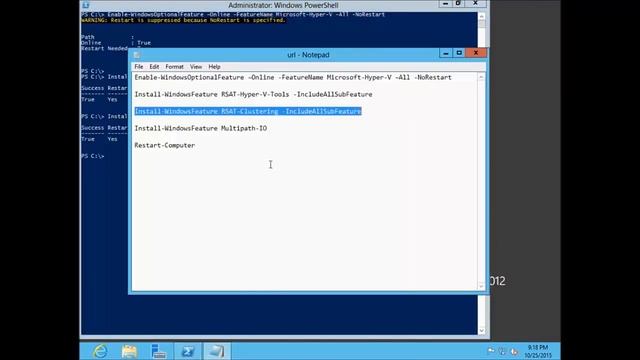This screenshot has height=360, width=640.
Task: Open the Help menu in Notepad
Action: [x=214, y=67]
